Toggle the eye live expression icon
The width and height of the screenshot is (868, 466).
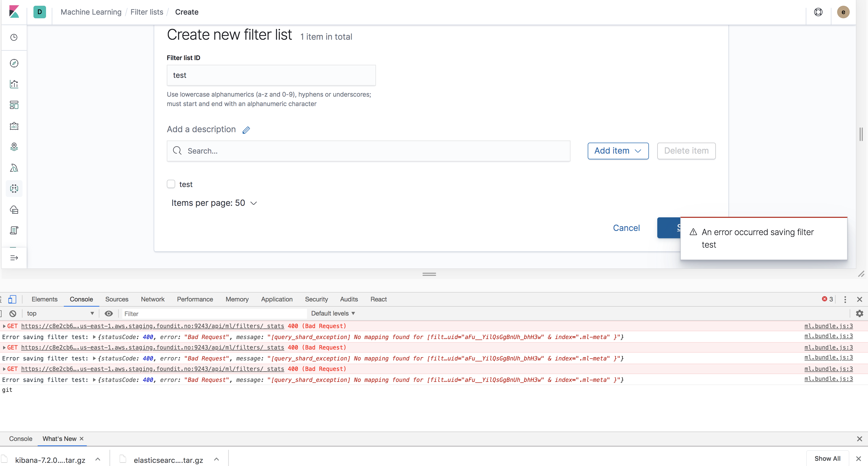tap(109, 313)
